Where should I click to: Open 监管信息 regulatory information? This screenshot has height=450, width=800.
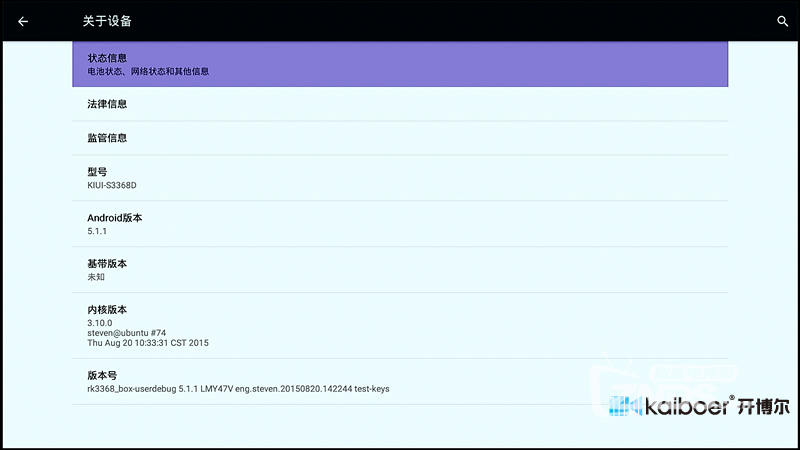(x=107, y=138)
